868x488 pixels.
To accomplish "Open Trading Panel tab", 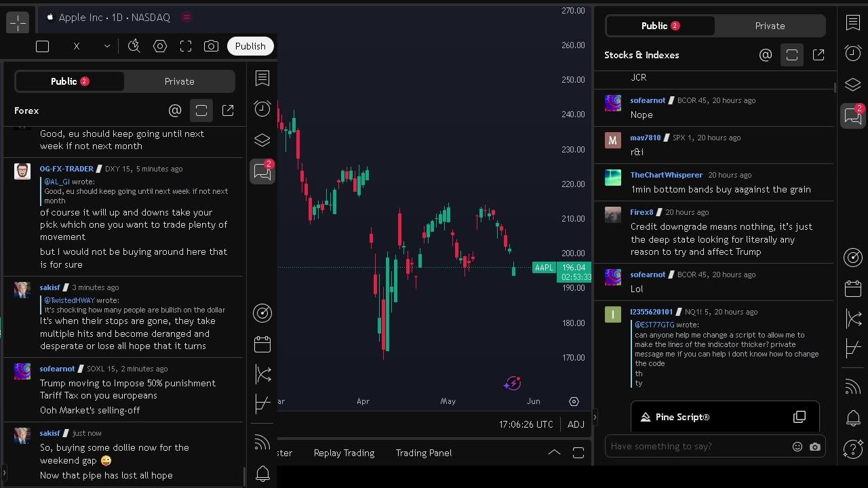I will (x=423, y=453).
